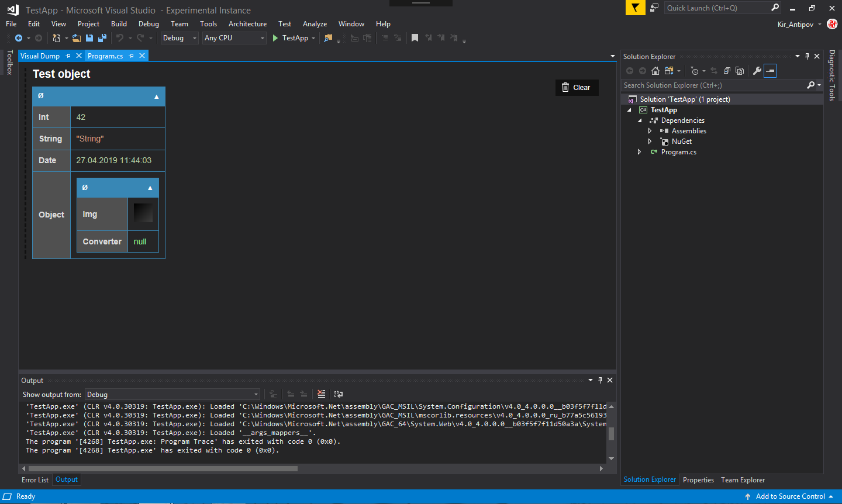Open the Show output from Debug combo box
This screenshot has width=842, height=504.
(x=172, y=395)
